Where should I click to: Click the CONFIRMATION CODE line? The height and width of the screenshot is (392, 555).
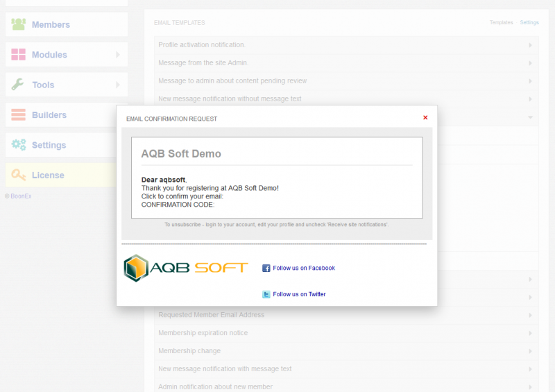tap(178, 205)
